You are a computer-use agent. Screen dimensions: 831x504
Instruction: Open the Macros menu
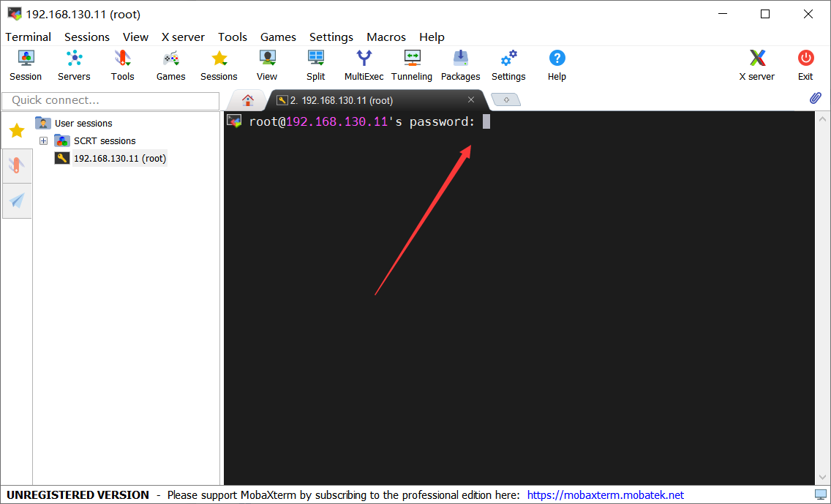click(x=386, y=37)
